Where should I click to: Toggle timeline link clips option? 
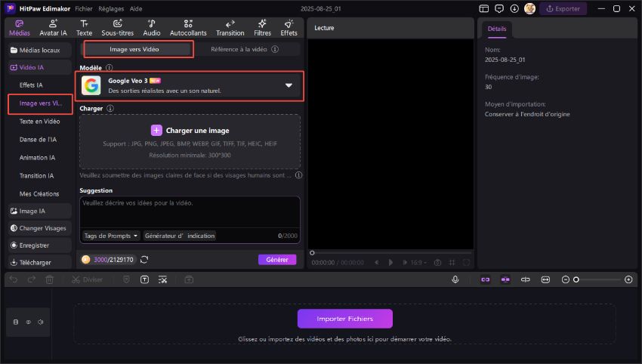[x=485, y=279]
